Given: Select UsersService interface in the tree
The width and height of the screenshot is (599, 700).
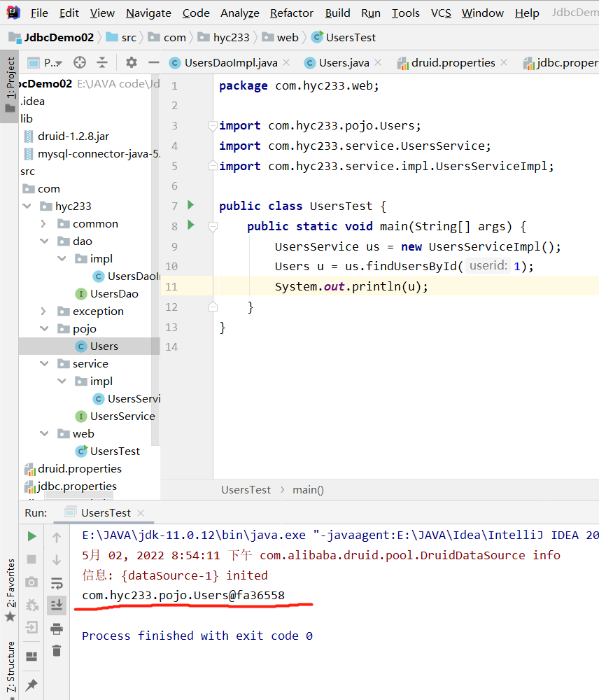Looking at the screenshot, I should (x=115, y=416).
